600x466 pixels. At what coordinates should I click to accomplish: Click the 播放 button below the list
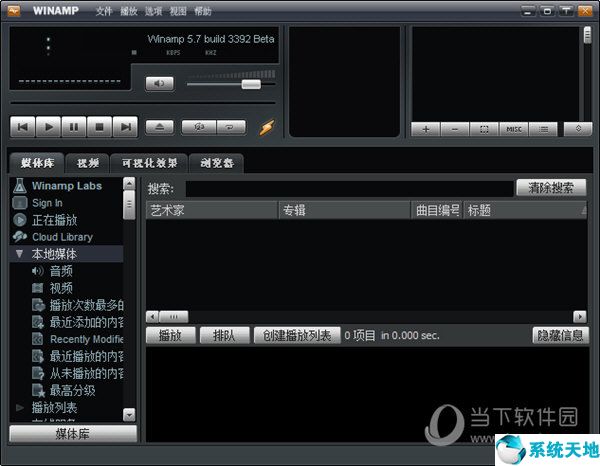171,336
